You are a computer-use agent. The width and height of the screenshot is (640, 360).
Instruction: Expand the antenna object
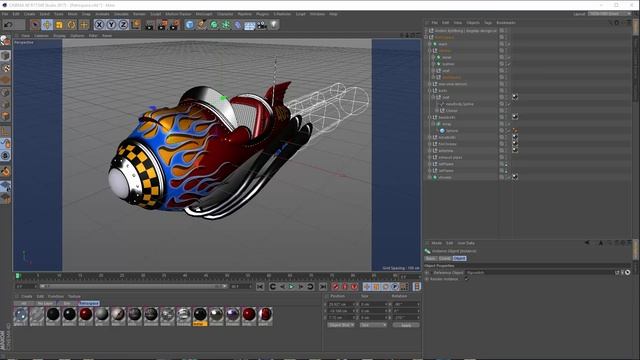point(429,151)
